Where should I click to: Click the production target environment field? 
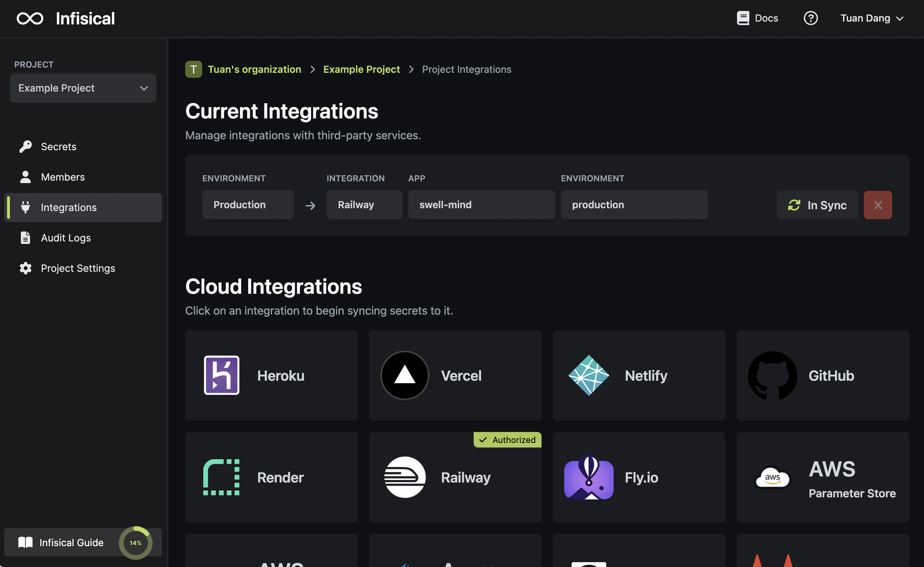[x=634, y=205]
